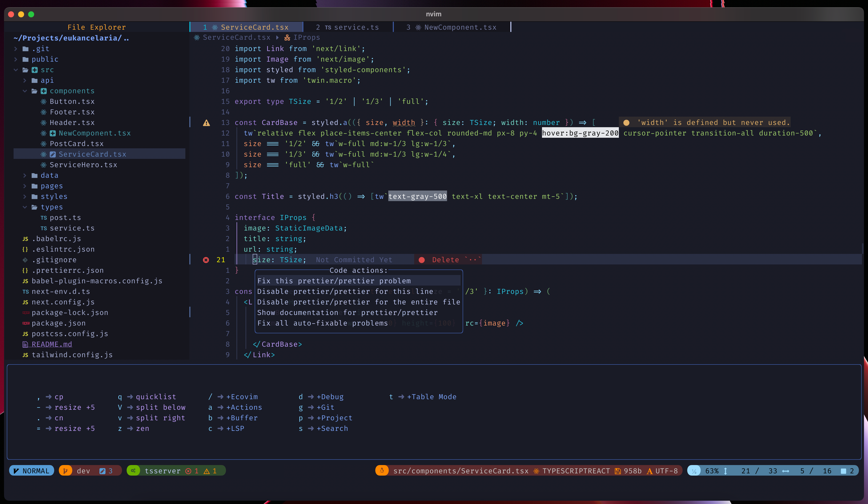
Task: Click the git branch icon beside dev
Action: click(x=66, y=471)
